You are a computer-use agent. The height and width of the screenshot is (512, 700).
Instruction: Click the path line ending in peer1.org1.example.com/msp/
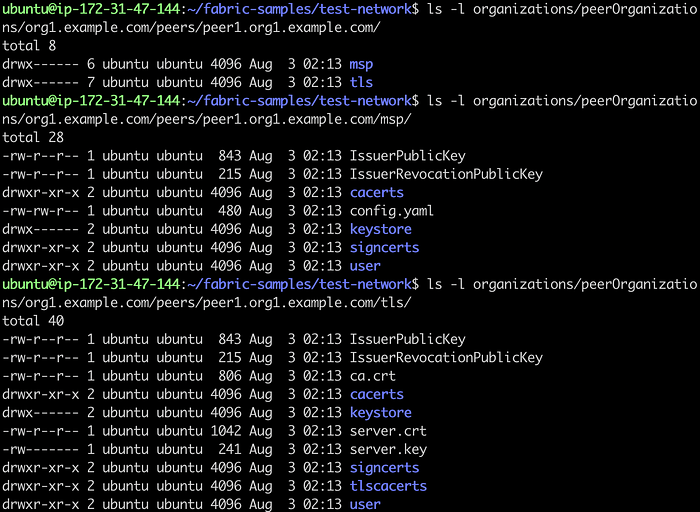(207, 119)
